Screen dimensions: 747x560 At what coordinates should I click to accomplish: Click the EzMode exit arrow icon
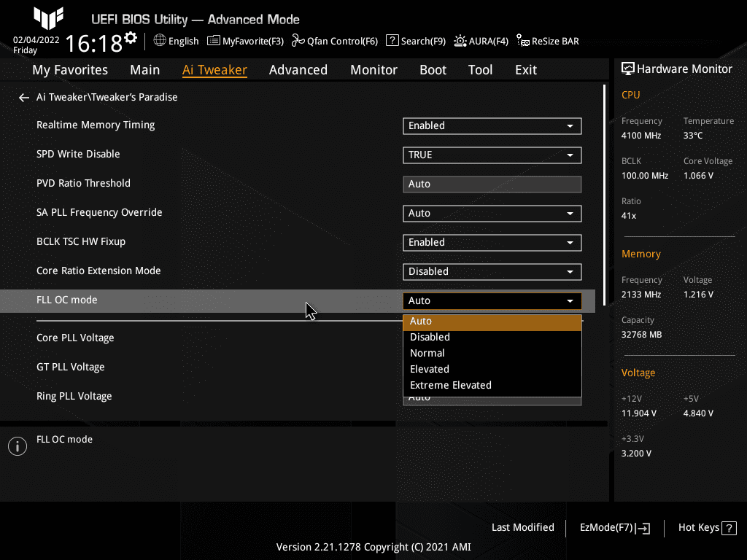(643, 528)
